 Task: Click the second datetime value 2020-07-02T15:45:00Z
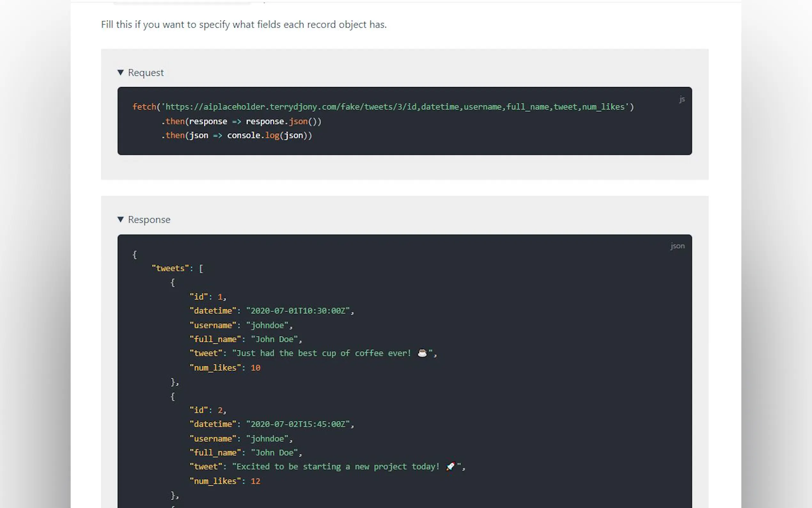pos(298,424)
